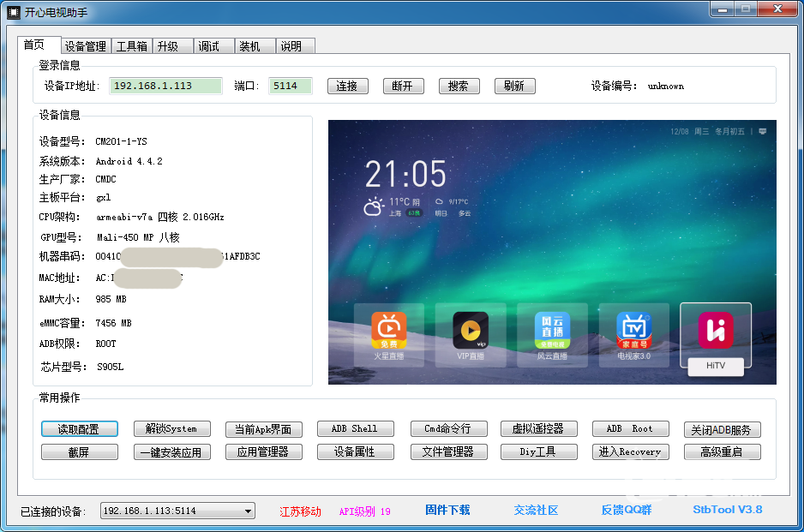Click the 设备IP地址 input field
The height and width of the screenshot is (532, 804).
(165, 86)
